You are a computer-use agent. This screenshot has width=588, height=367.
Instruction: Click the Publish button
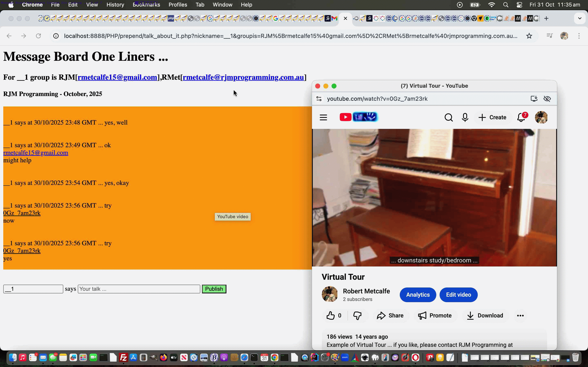[214, 289]
